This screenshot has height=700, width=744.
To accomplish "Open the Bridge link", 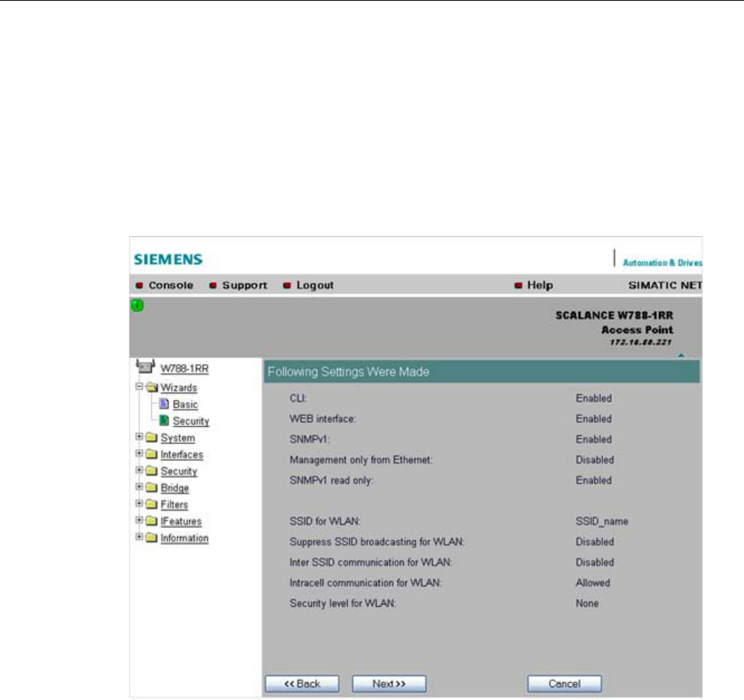I will 174,488.
